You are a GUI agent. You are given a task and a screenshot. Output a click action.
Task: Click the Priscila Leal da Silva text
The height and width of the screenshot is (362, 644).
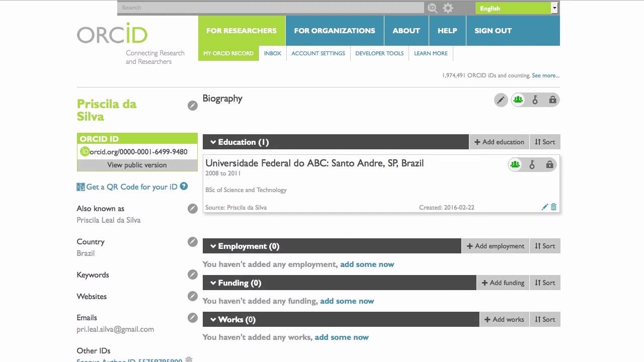click(109, 220)
